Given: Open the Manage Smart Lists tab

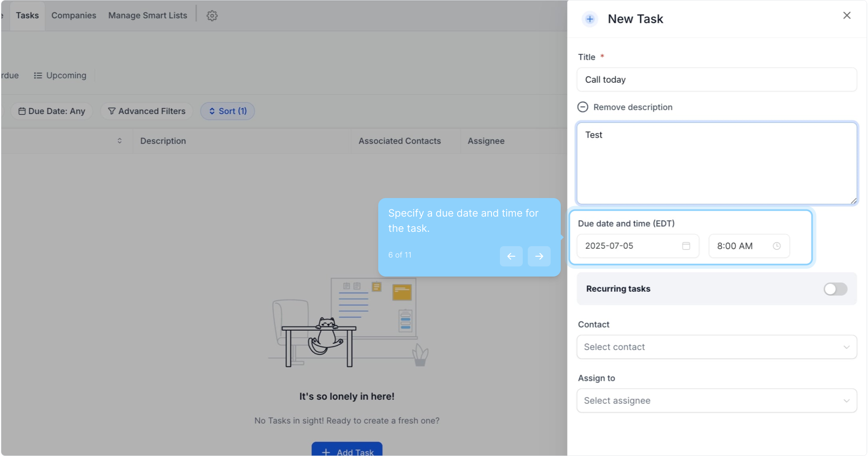Looking at the screenshot, I should (x=147, y=16).
